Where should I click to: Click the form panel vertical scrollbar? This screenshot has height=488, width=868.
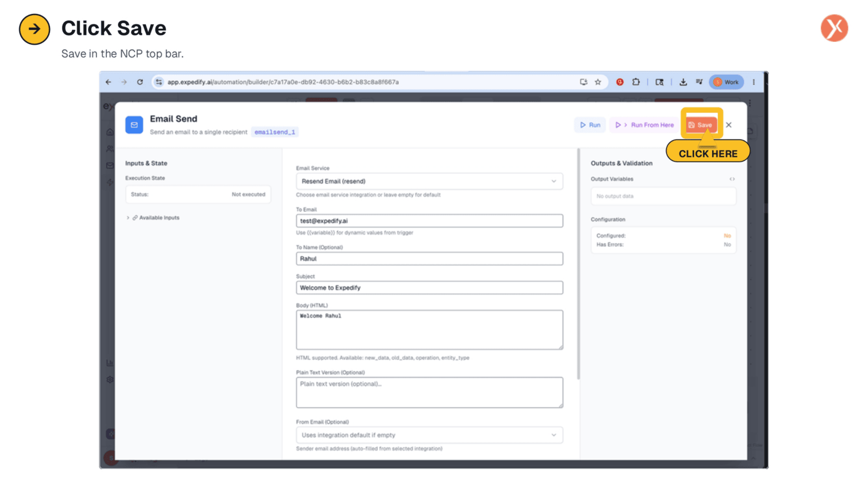pyautogui.click(x=578, y=264)
